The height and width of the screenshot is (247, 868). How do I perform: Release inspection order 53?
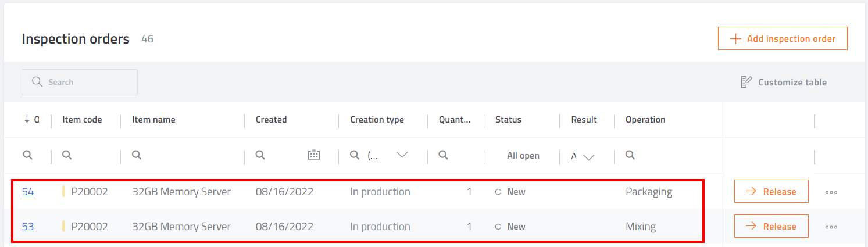click(x=771, y=226)
